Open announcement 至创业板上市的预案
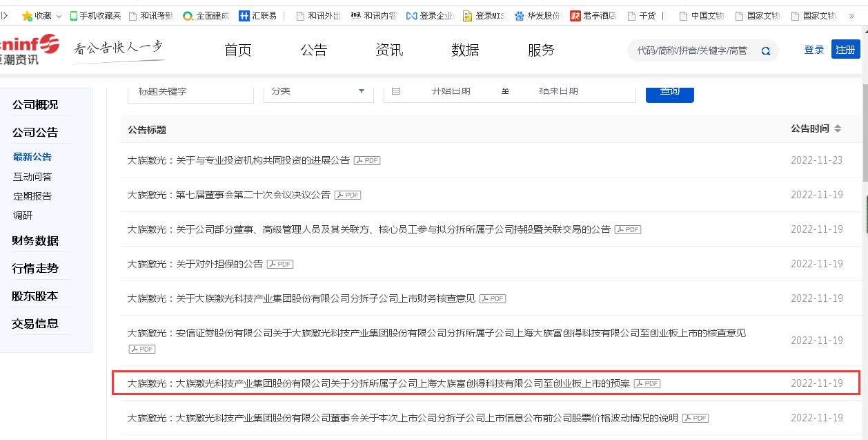868x440 pixels. (378, 383)
